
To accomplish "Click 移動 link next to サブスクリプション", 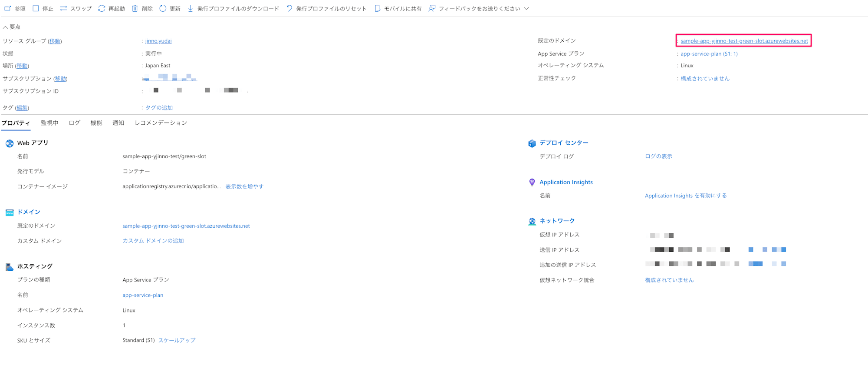I will click(x=60, y=79).
